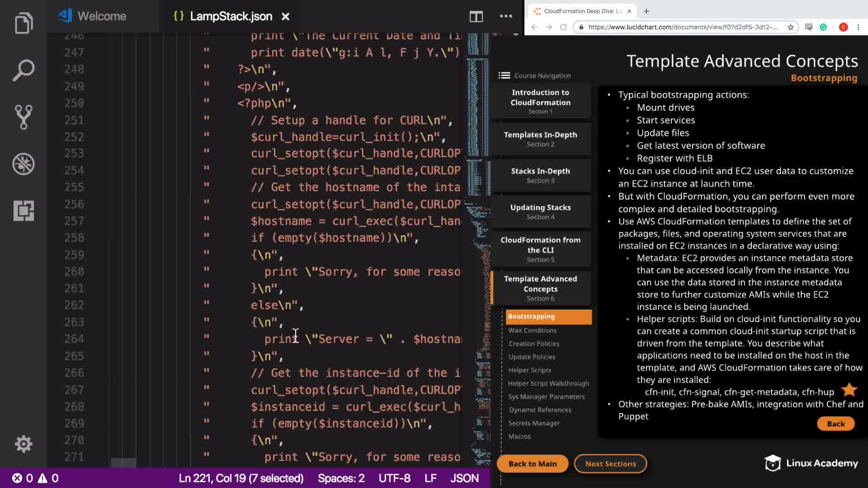Open the Explorer files icon

point(24,23)
